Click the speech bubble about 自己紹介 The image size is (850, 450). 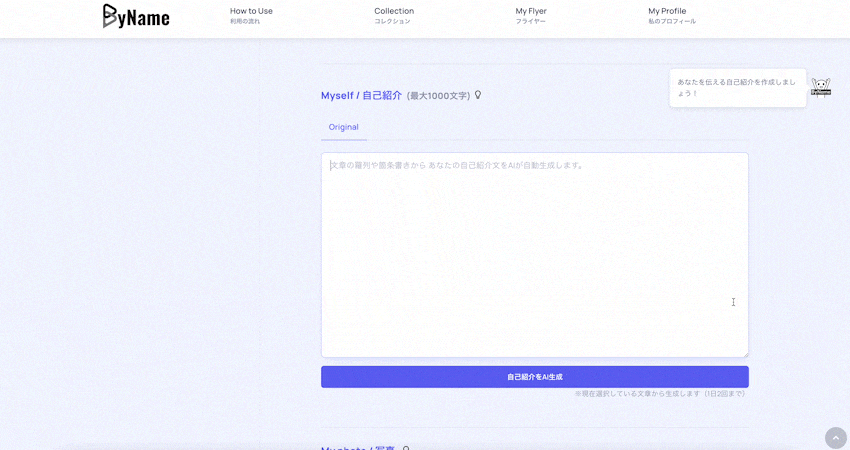(737, 88)
